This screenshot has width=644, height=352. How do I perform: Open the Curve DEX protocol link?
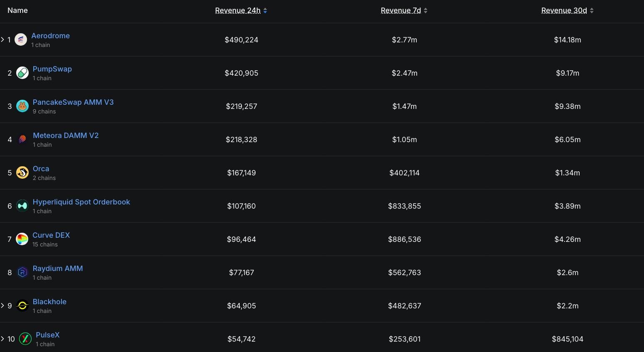51,235
